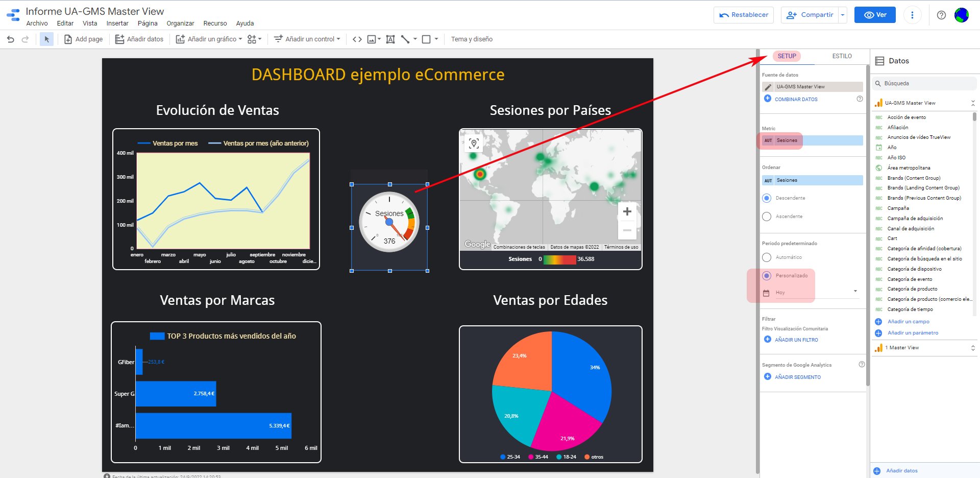Click the Área metropolitana field

(x=909, y=168)
